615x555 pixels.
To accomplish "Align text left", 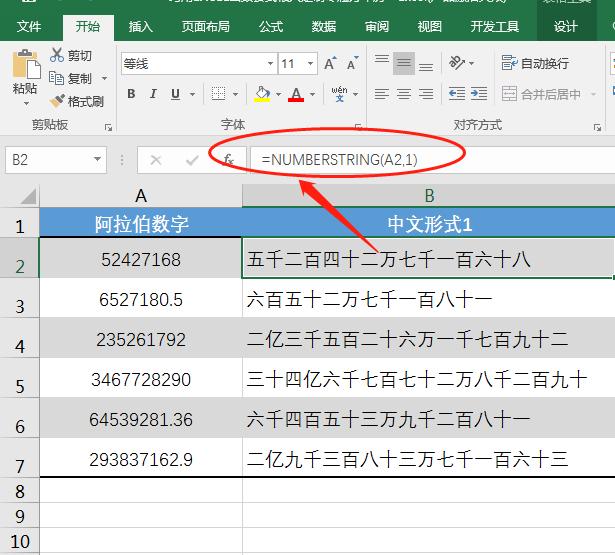I will tap(382, 94).
